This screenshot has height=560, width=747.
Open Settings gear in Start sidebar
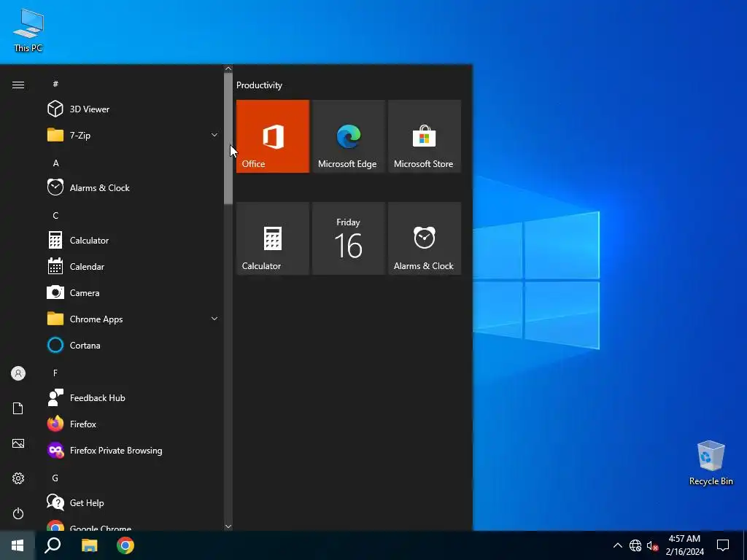pos(18,478)
